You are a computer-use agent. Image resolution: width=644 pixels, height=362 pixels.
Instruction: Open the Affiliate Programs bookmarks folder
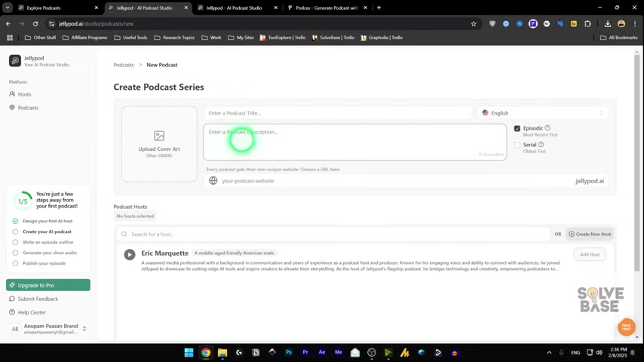click(84, 38)
